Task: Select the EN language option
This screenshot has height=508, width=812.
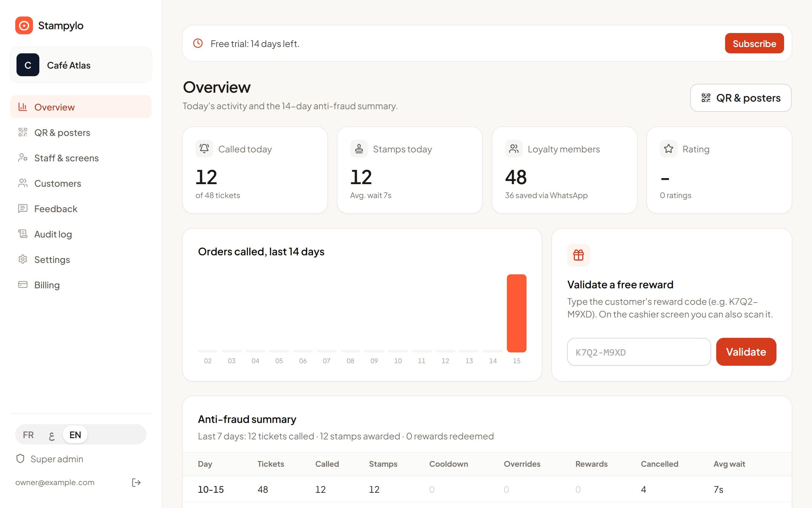Action: click(75, 435)
